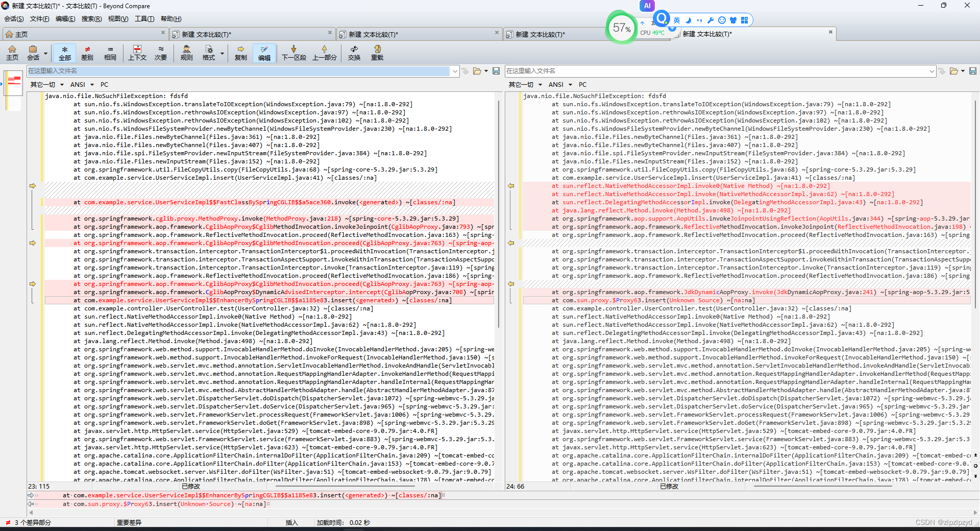
Task: Click the left pane open file folder icon
Action: pyautogui.click(x=477, y=71)
